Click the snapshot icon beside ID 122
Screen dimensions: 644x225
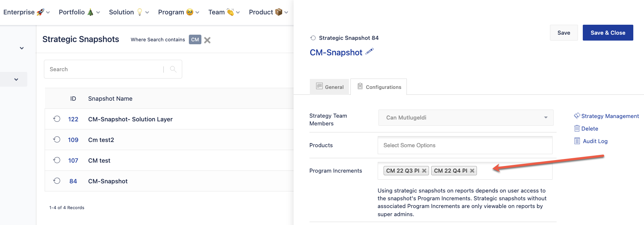click(57, 119)
